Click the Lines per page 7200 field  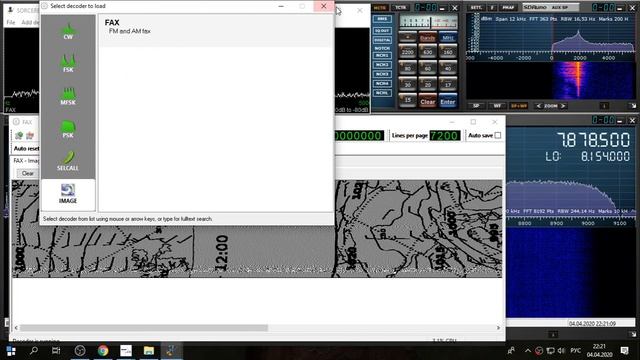coord(444,136)
